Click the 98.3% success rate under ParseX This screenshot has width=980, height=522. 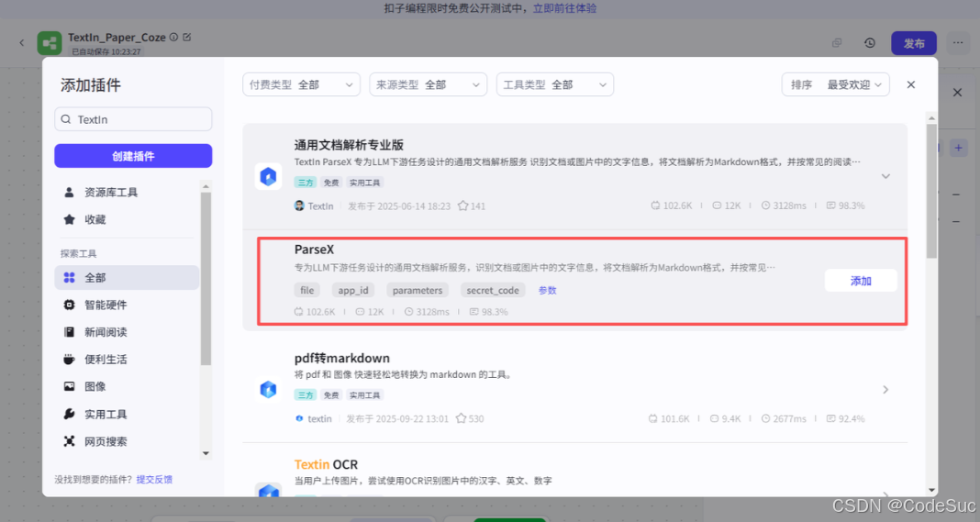click(488, 311)
